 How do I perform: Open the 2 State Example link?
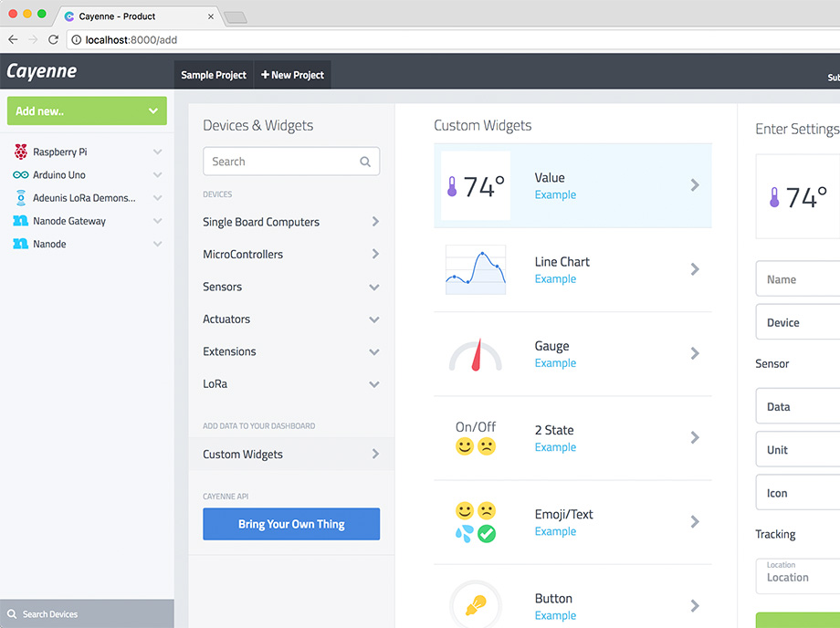click(555, 447)
